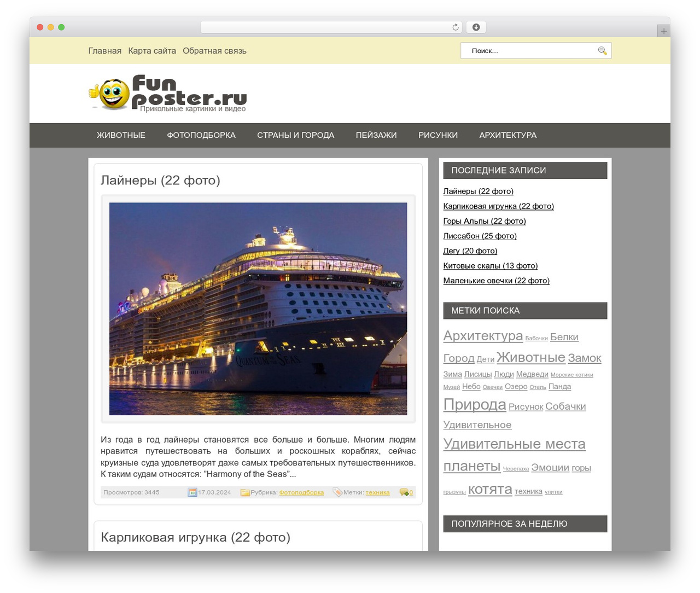Select the планеты tag in the cloud
This screenshot has width=700, height=593.
(472, 466)
